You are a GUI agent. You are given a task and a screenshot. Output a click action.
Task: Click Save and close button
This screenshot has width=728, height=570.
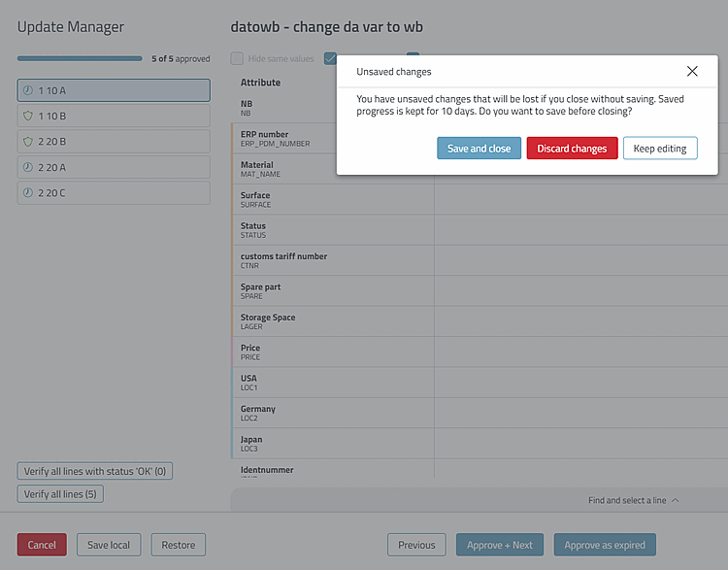[479, 149]
